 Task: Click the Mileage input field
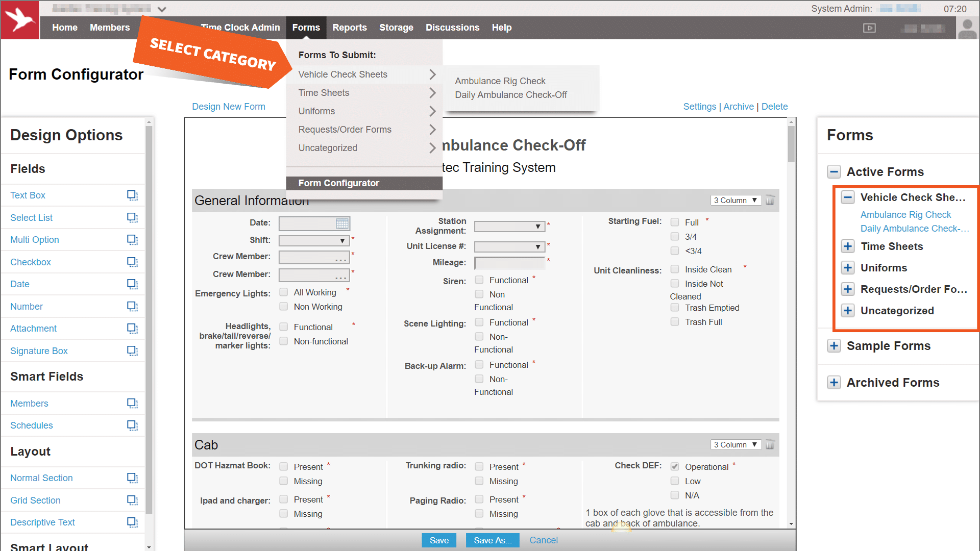(x=509, y=263)
